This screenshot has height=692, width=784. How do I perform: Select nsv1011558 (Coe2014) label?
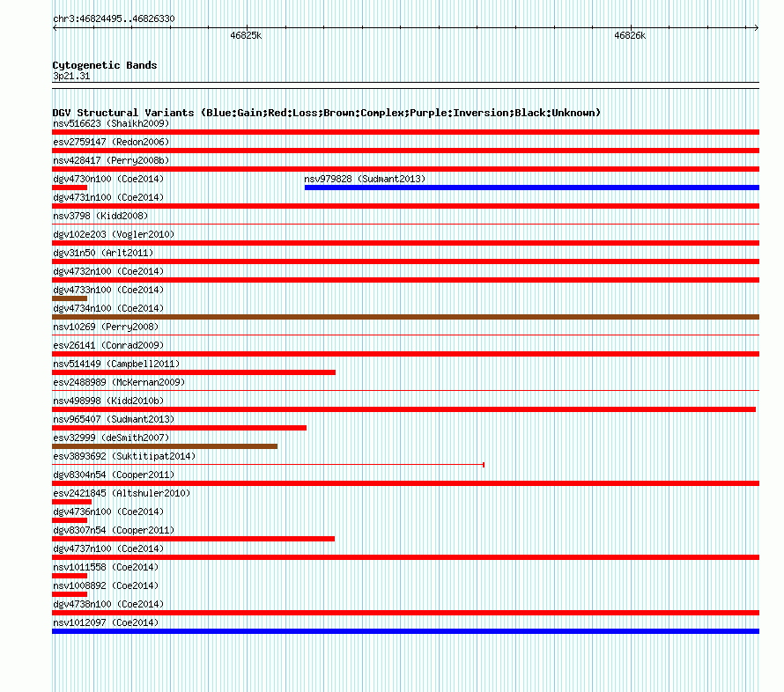[106, 567]
